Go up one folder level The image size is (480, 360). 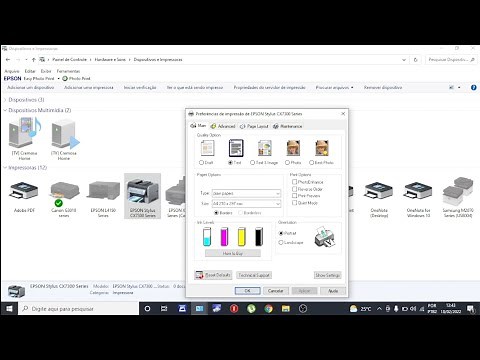tap(34, 60)
